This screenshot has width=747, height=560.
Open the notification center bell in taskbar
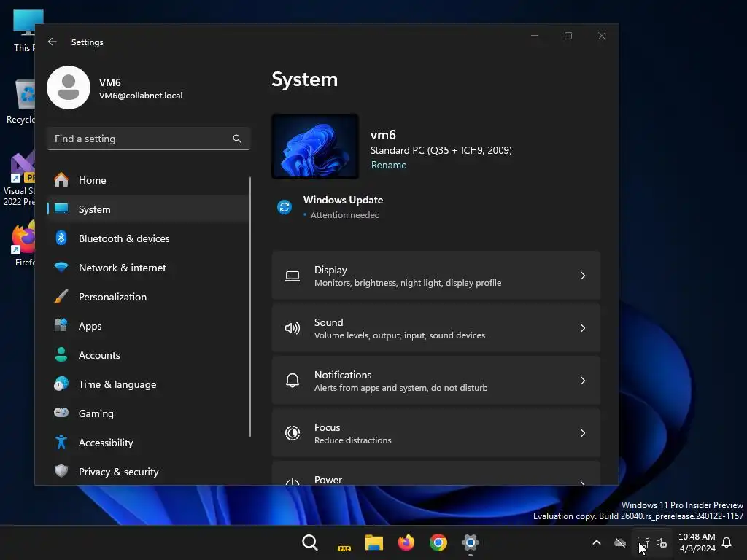(x=727, y=542)
